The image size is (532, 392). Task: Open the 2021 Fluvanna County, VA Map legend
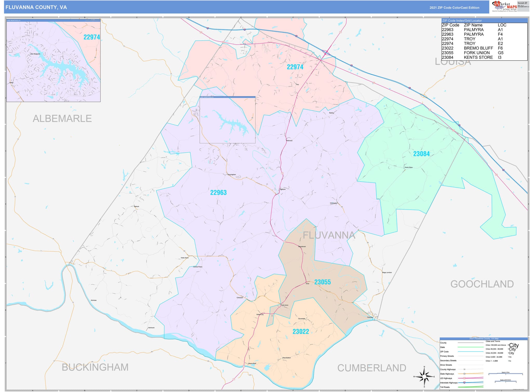(x=484, y=338)
